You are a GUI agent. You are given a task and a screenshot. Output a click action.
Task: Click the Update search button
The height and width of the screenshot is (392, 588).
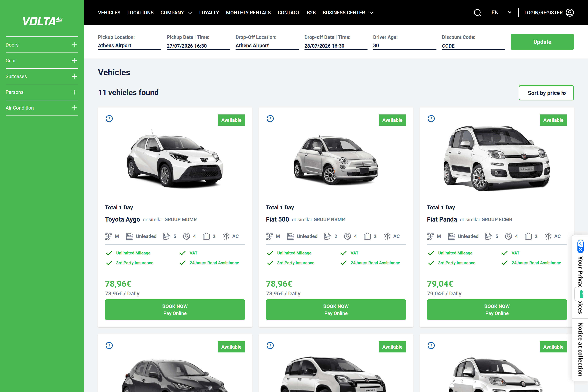(x=542, y=42)
